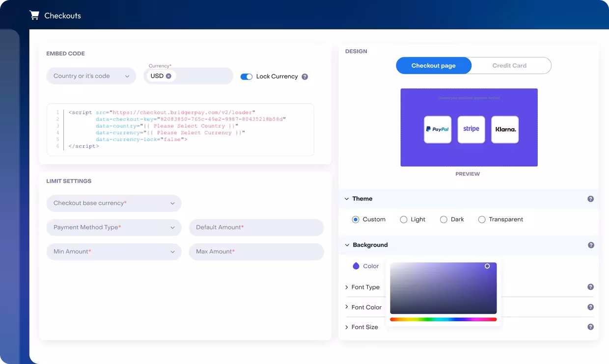Select the Stripe tile in preview

pos(471,130)
